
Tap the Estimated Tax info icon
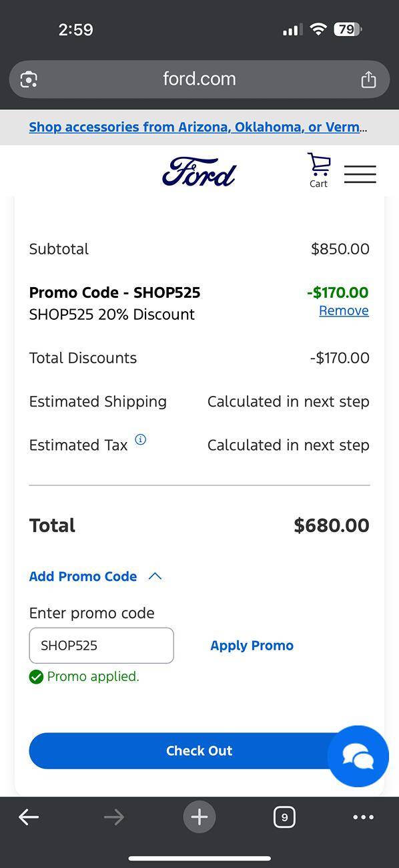point(141,439)
